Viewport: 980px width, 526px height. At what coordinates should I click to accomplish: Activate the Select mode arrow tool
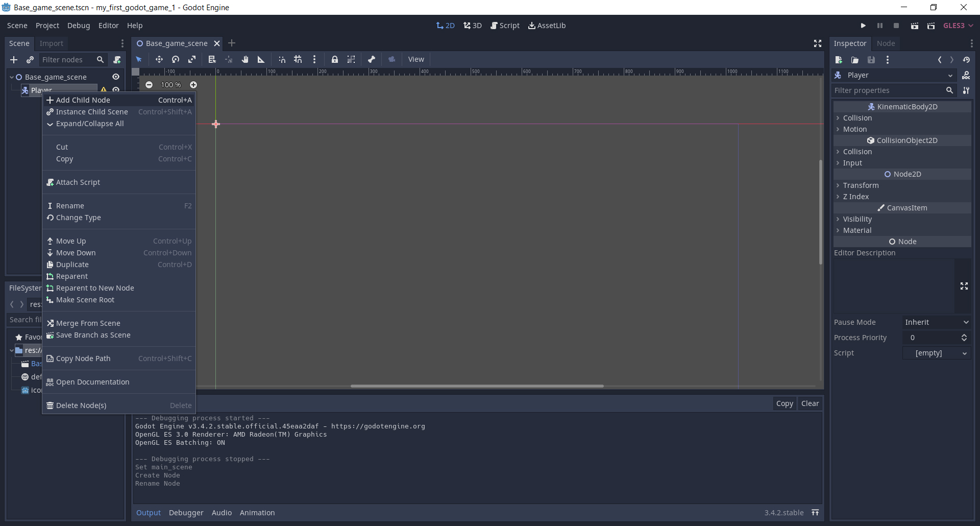(x=139, y=59)
